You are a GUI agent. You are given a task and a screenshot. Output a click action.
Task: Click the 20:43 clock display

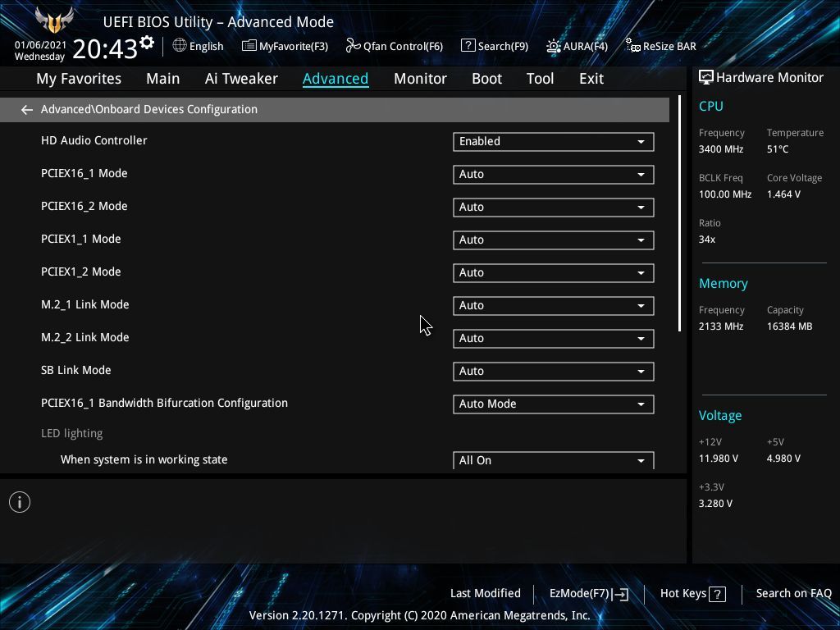(x=105, y=48)
